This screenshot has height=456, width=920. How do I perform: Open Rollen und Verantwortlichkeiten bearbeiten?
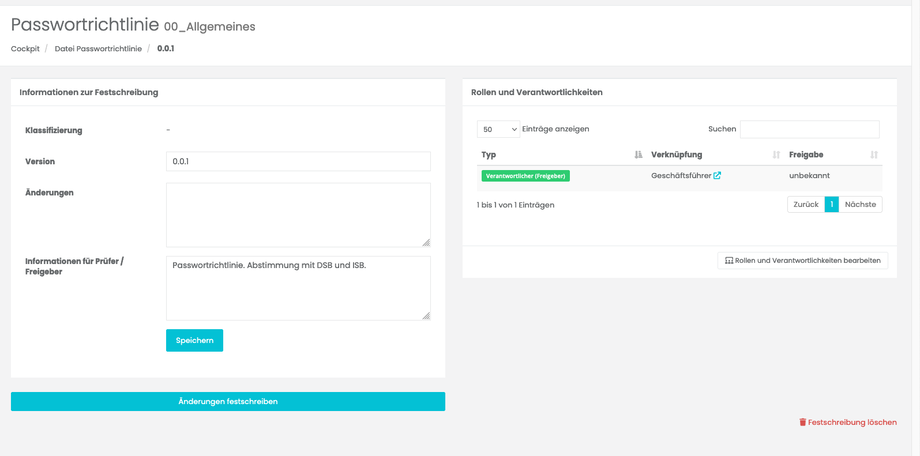click(802, 261)
